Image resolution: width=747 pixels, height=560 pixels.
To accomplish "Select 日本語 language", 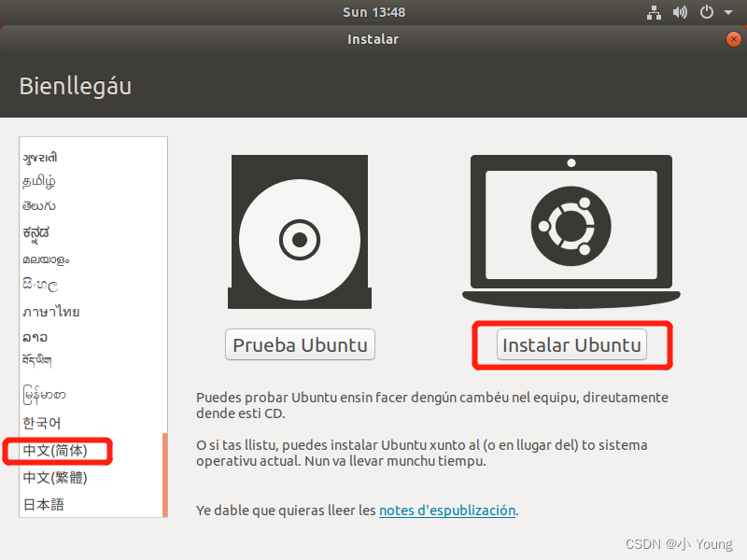I will pyautogui.click(x=43, y=504).
